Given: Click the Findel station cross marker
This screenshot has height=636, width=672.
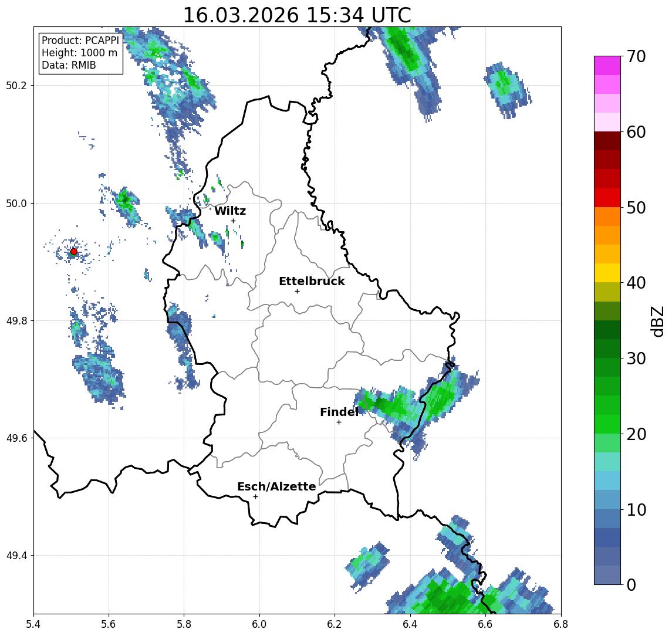Looking at the screenshot, I should coord(339,422).
